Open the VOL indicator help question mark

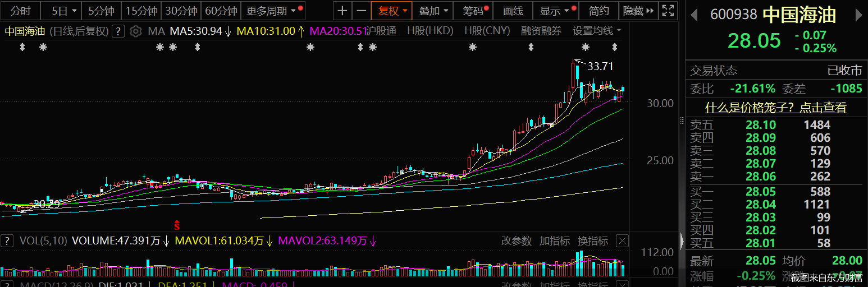(x=7, y=241)
